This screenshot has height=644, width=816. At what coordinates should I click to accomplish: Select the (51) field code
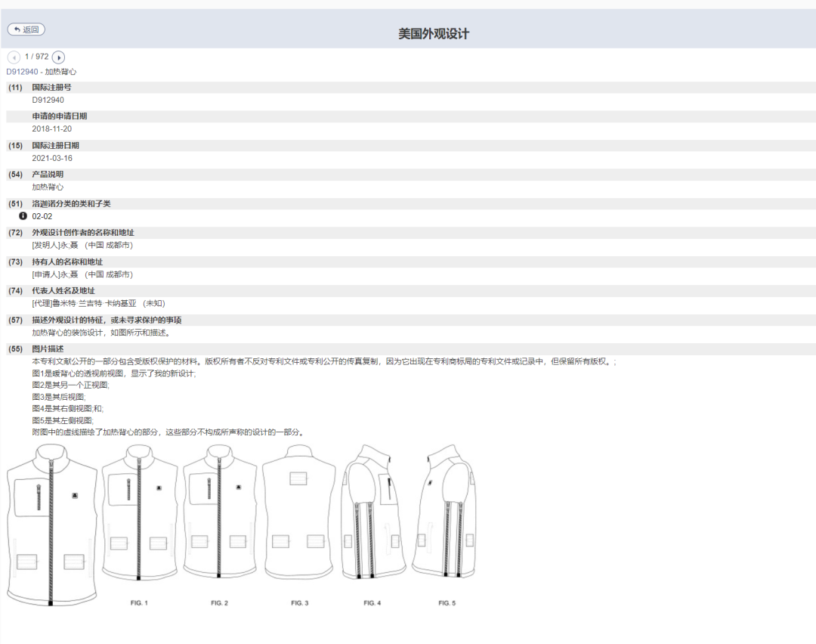[x=15, y=203]
